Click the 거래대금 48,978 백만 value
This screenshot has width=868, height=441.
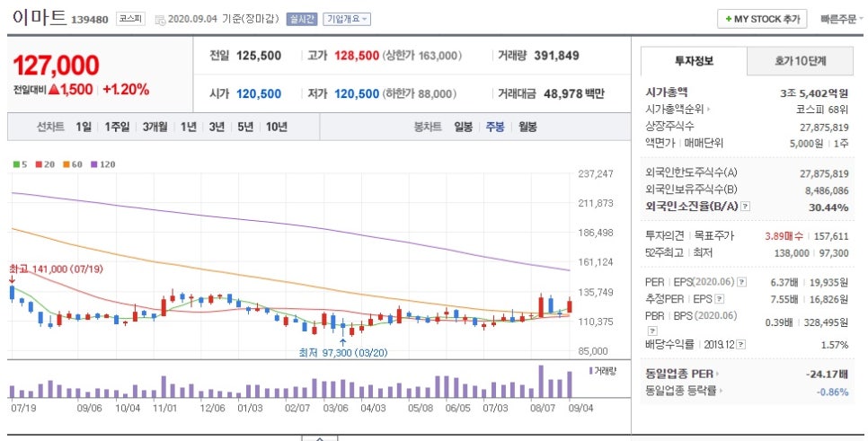(x=574, y=93)
